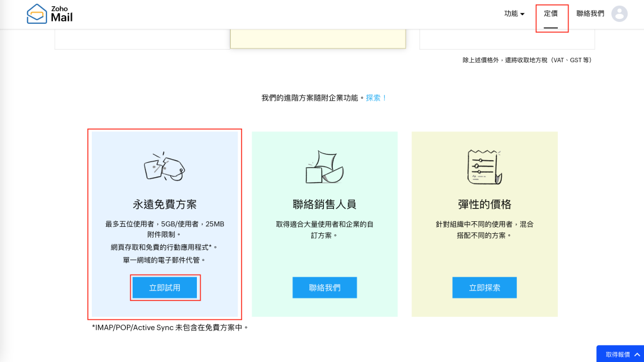
Task: Go to the 定價 tab
Action: point(551,14)
